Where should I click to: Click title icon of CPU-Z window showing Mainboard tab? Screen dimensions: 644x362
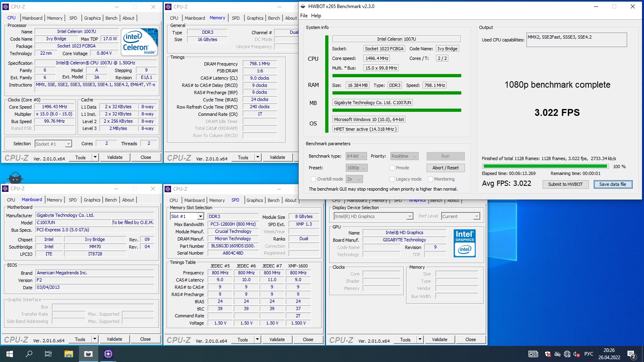point(6,188)
